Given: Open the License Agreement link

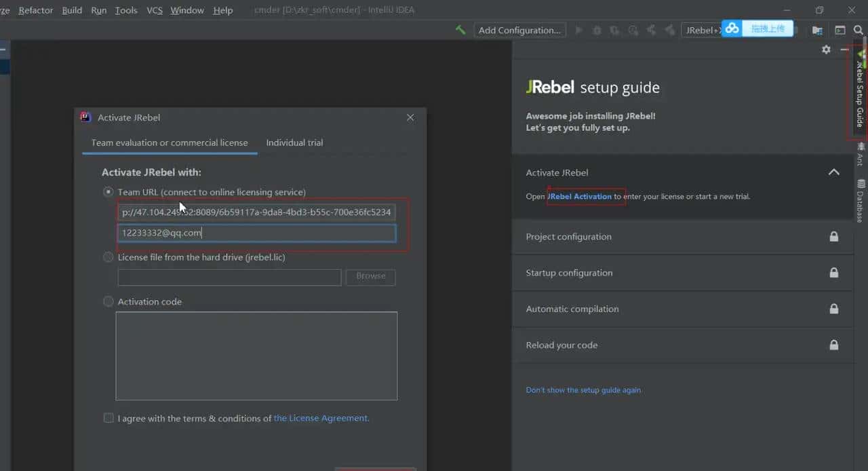Looking at the screenshot, I should 321,418.
